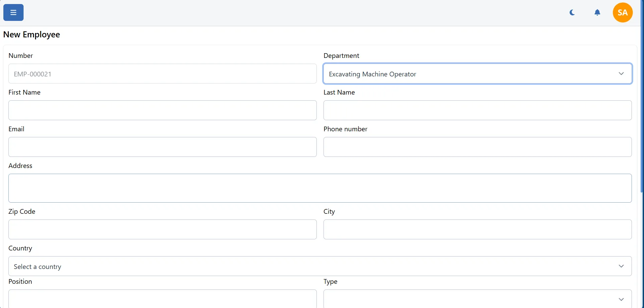Click the Country field label

tap(20, 248)
